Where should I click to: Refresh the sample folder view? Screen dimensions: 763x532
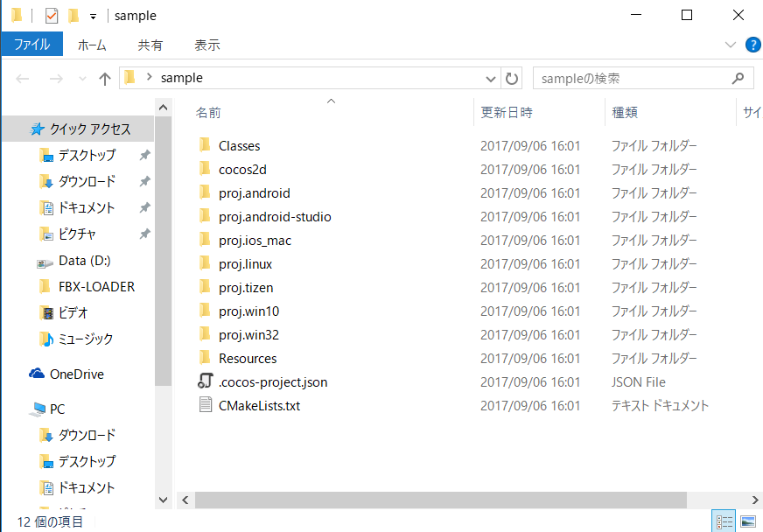pyautogui.click(x=511, y=79)
